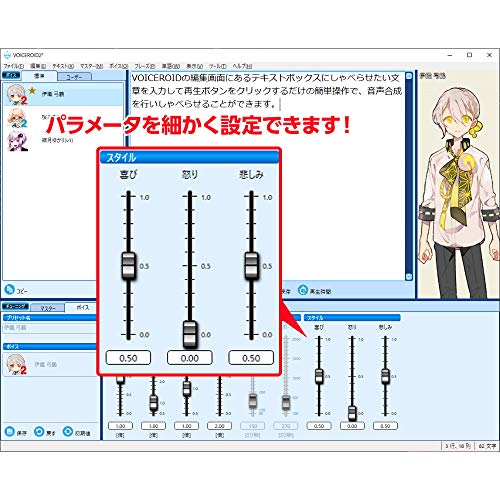This screenshot has height=500, width=500.
Task: Click the 保存 save icon in tuning panel
Action: (10, 431)
